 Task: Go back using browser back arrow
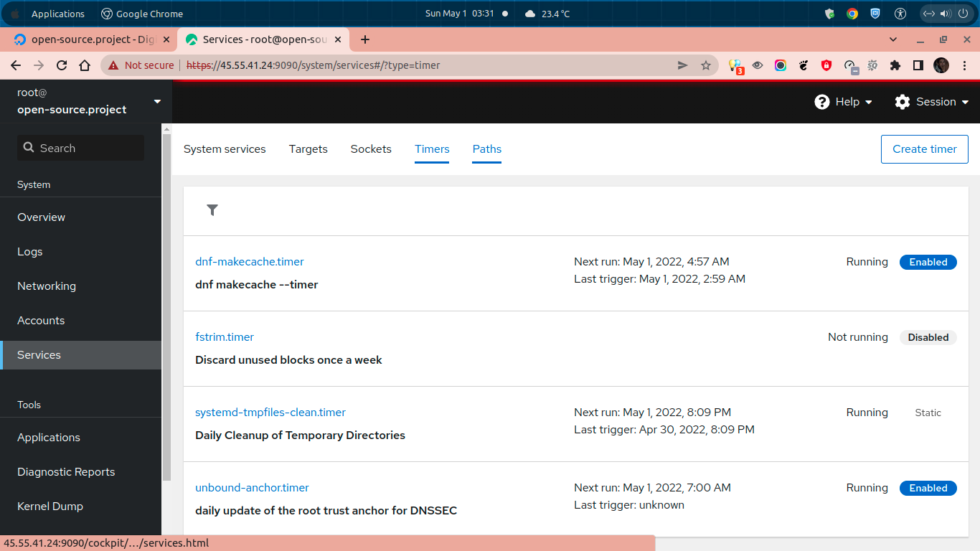point(16,65)
